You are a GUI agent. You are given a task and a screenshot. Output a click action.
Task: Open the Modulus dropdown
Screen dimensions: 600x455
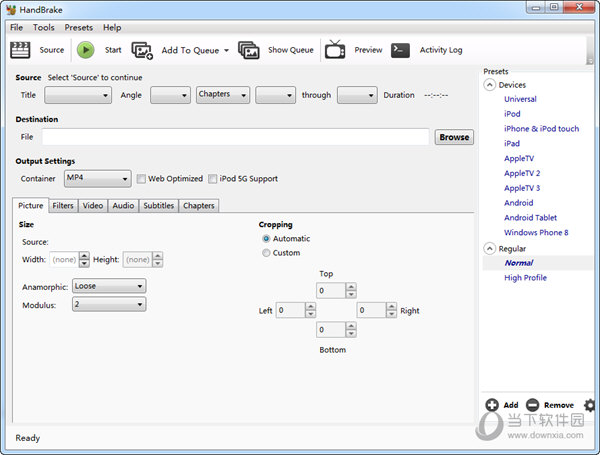[x=109, y=304]
